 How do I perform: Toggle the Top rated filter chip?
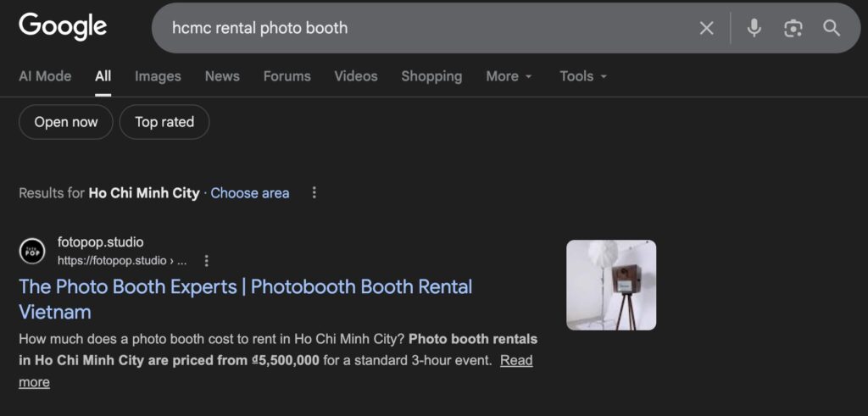164,122
